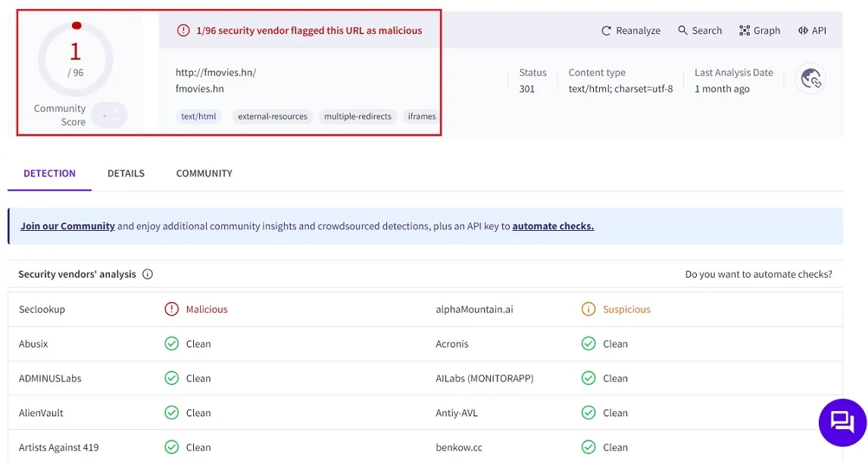Open the automate checks link
The width and height of the screenshot is (868, 461).
point(553,226)
